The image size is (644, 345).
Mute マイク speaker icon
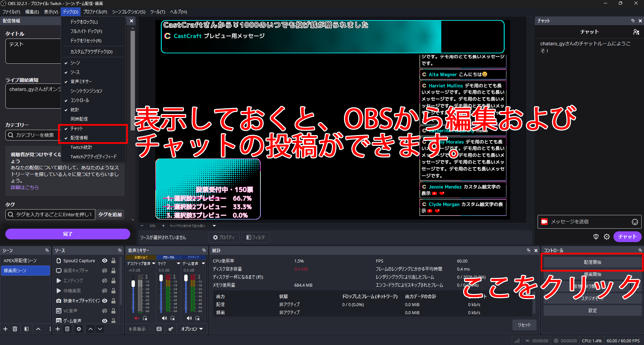click(x=164, y=318)
